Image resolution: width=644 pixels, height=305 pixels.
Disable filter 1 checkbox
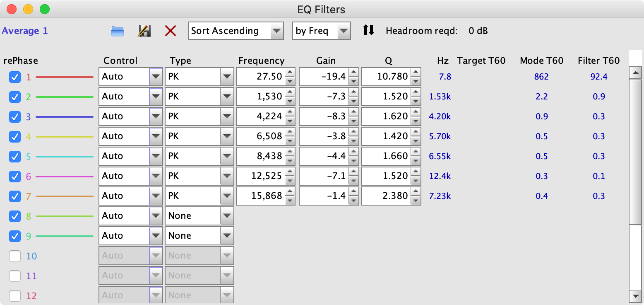pos(15,77)
